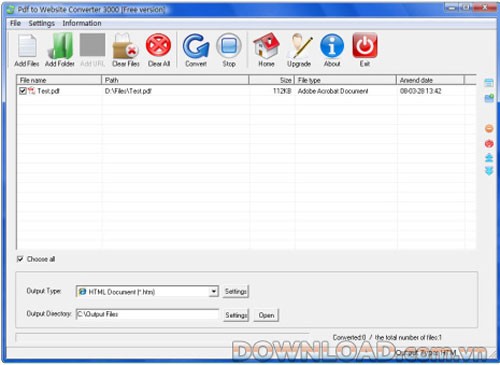Viewport: 500px width, 365px height.
Task: Click the Test.pdf file name
Action: pos(48,91)
